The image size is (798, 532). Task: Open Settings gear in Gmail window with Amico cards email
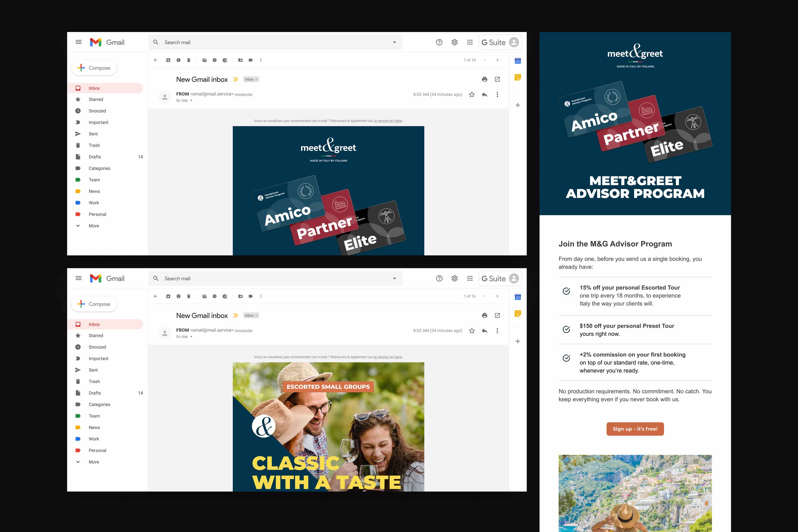click(455, 42)
